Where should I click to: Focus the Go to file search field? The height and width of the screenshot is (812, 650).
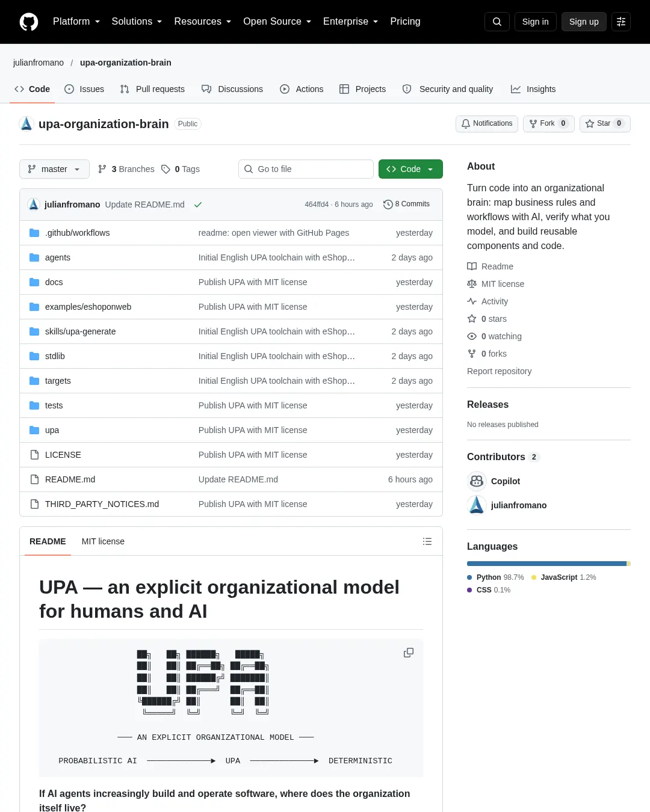pos(306,169)
